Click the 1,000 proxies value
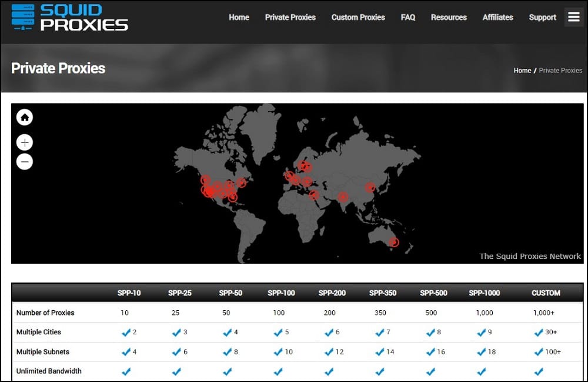588x382 pixels. coord(485,313)
